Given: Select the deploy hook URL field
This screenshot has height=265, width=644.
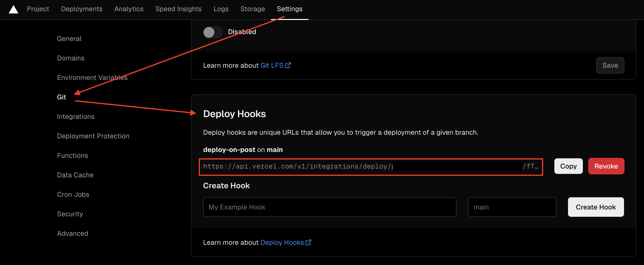Looking at the screenshot, I should pos(370,167).
